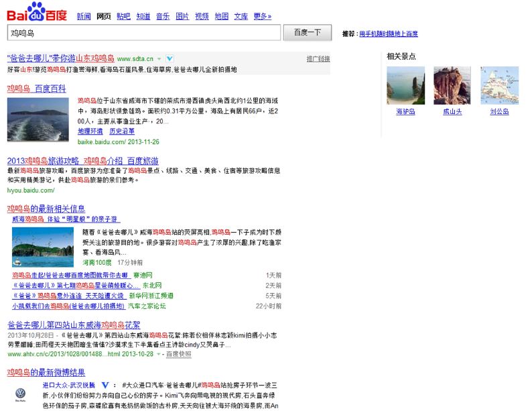Click the 赛迪网 source label

(143, 276)
